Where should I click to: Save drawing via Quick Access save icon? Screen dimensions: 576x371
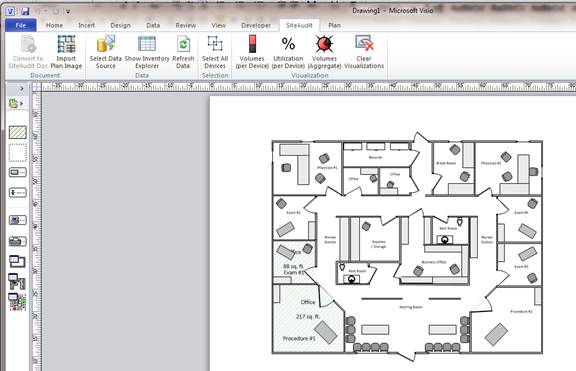pyautogui.click(x=25, y=11)
